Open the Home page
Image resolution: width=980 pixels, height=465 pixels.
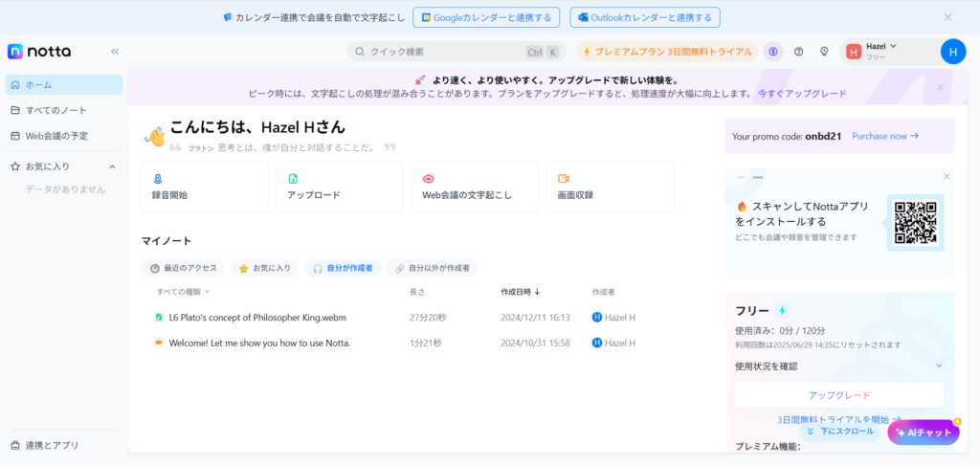coord(64,84)
